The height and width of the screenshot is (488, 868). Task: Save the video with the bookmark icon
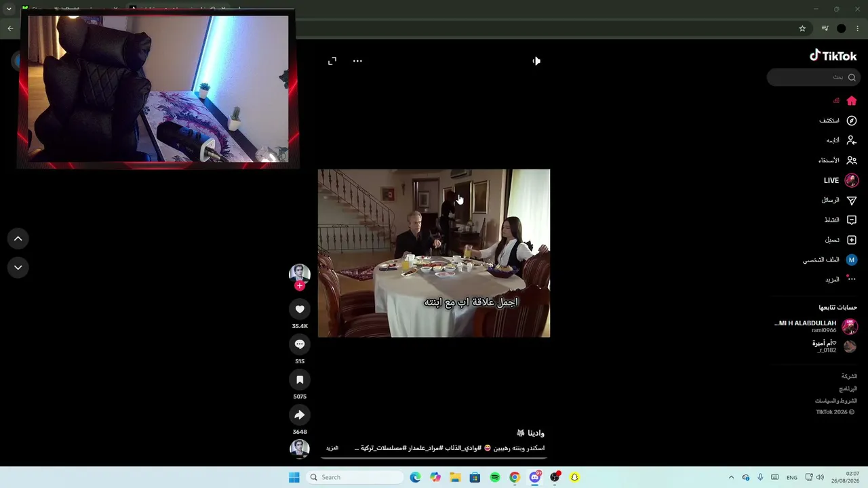click(x=300, y=380)
